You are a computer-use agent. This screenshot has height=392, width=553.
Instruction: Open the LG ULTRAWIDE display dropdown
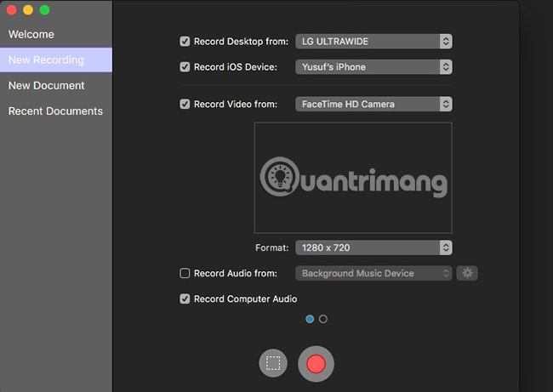[x=373, y=41]
